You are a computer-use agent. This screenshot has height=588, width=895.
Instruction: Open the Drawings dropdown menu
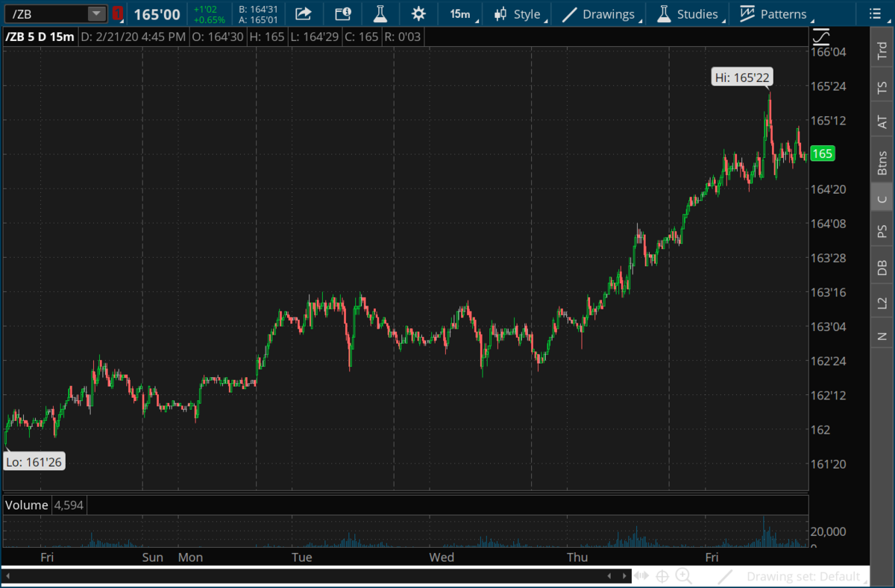click(x=601, y=14)
